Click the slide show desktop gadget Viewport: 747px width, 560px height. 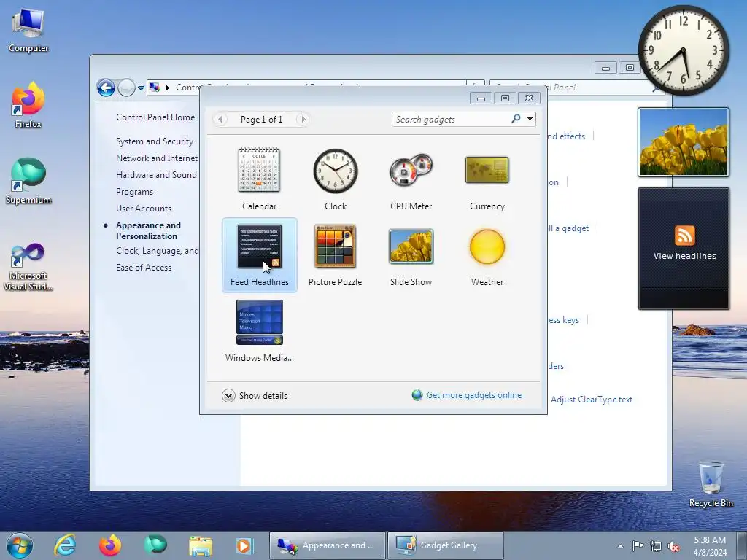click(x=684, y=142)
